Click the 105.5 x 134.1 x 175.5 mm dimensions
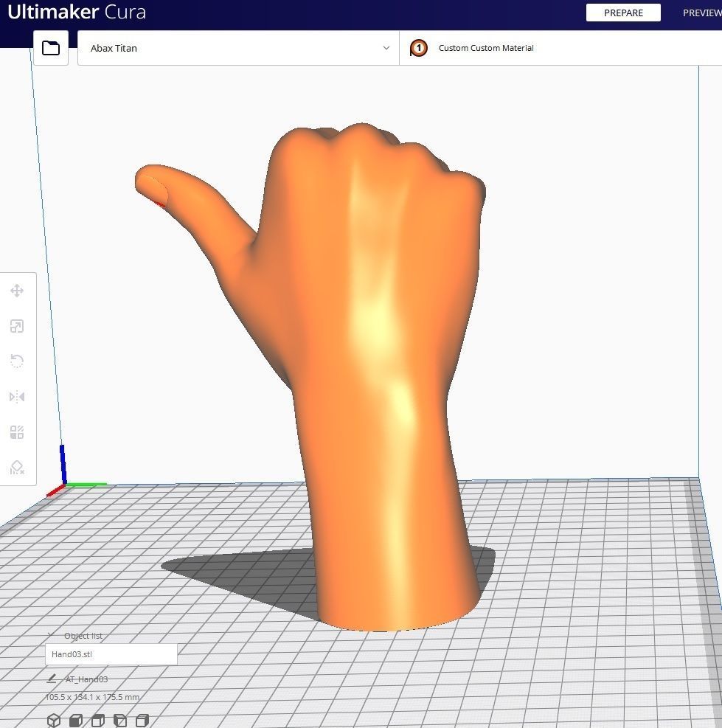 (92, 697)
